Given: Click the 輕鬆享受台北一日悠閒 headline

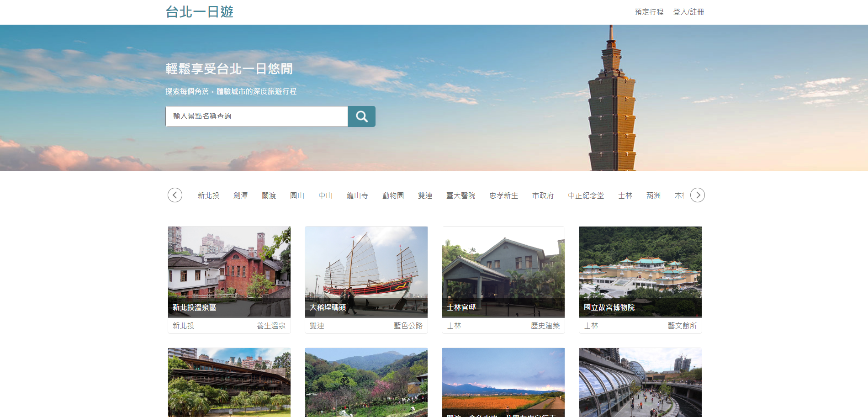Looking at the screenshot, I should coord(229,69).
